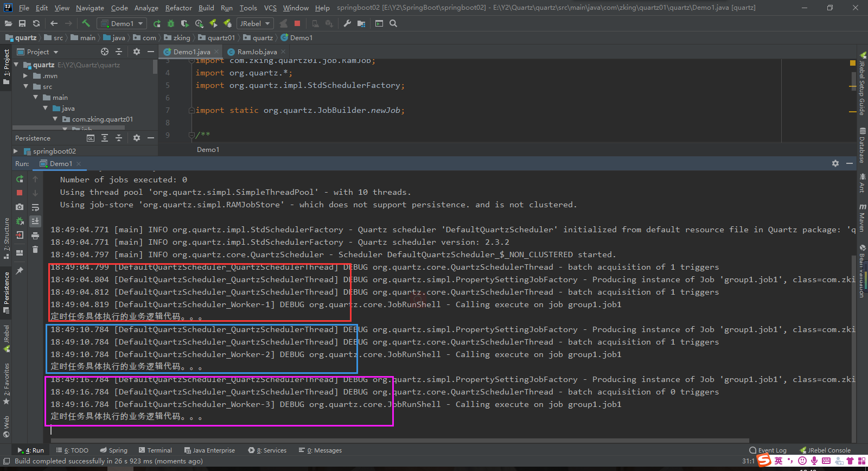Open the Spring tool window
Screen dimensions: 868x471
[113, 450]
